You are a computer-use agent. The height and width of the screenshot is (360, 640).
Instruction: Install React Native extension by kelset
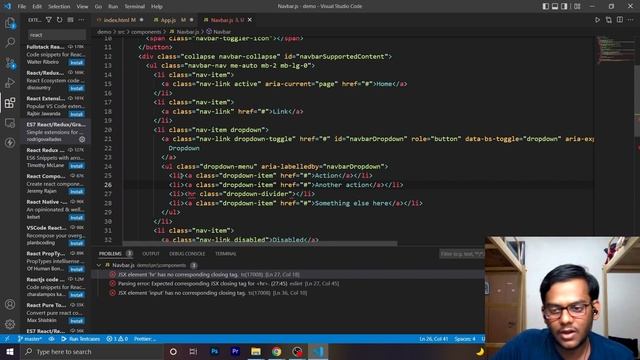(77, 218)
